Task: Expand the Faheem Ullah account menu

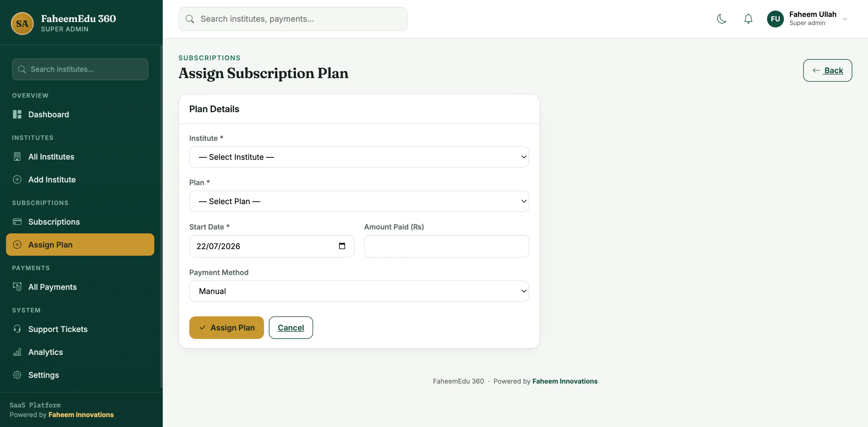Action: coord(844,19)
